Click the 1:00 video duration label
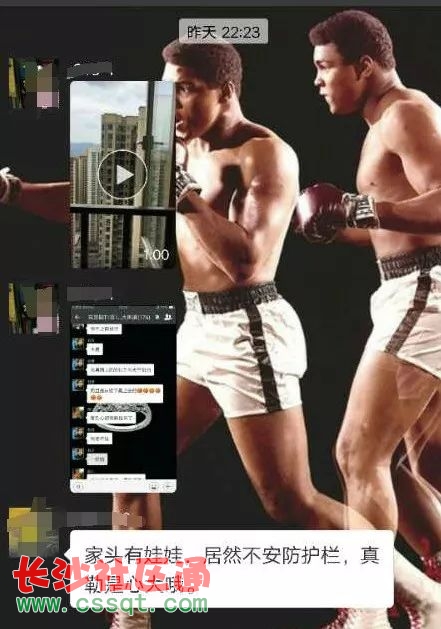The height and width of the screenshot is (629, 441). 156,255
